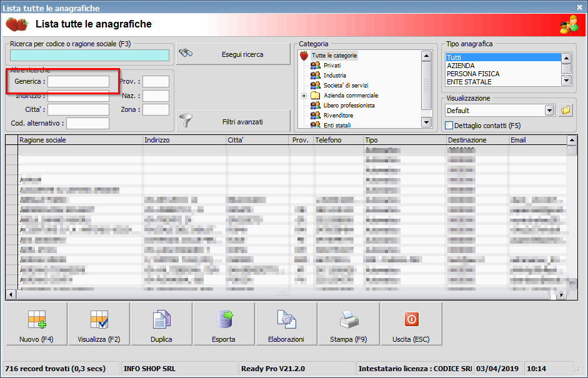Click the strawberries logo in the header
Image resolution: width=588 pixels, height=378 pixels.
17,24
